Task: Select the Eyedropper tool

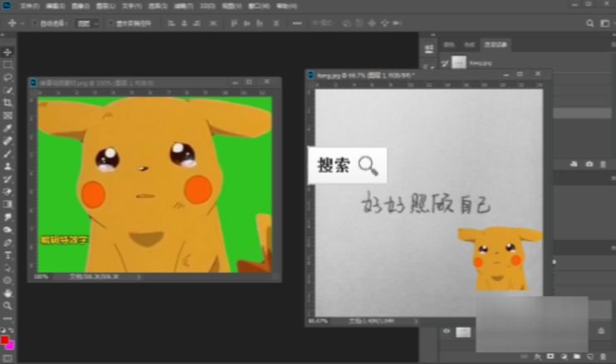Action: [x=8, y=128]
